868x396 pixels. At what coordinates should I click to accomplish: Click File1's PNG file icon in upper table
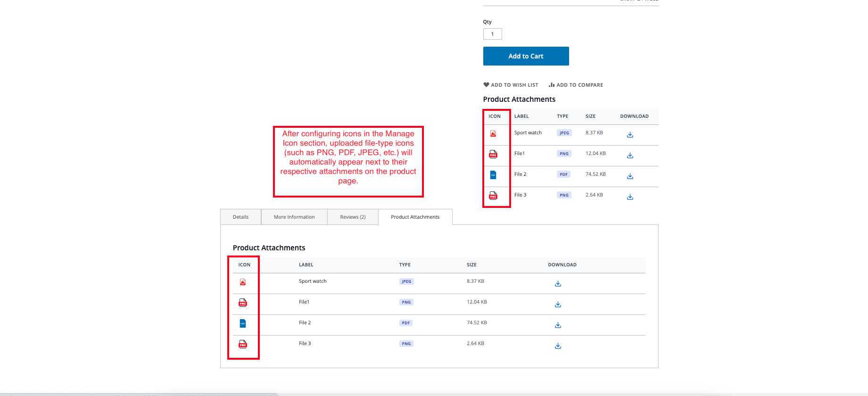click(x=493, y=154)
